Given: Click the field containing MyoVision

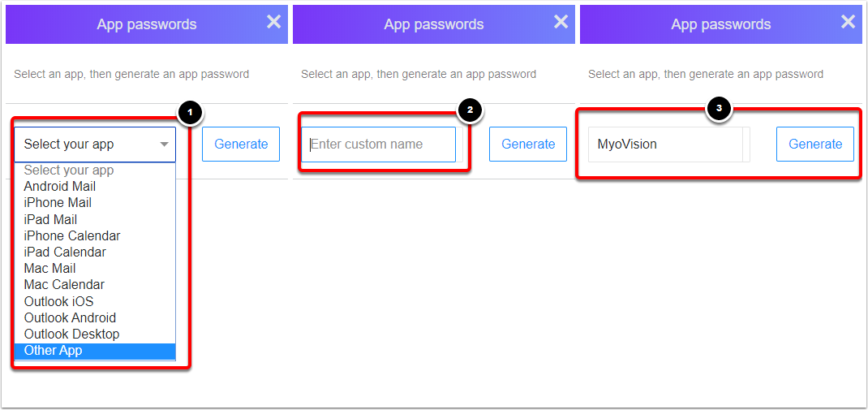Looking at the screenshot, I should click(665, 145).
